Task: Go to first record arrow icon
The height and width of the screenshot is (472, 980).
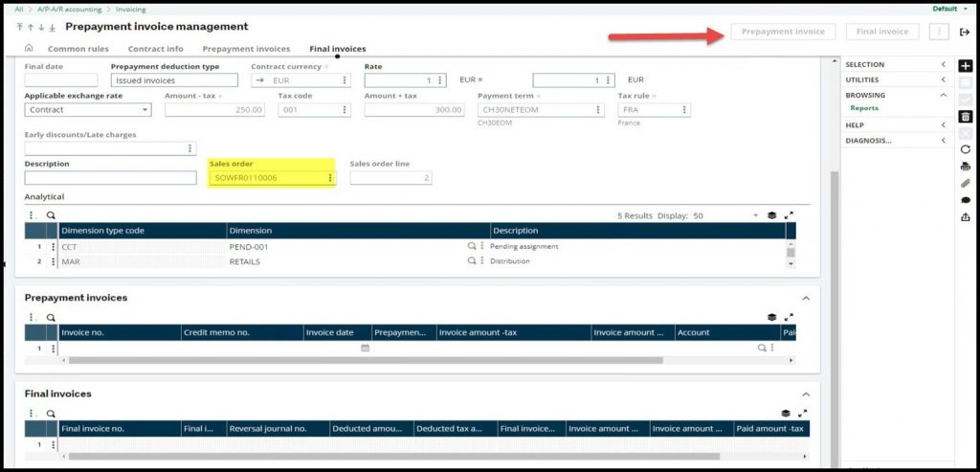Action: click(20, 27)
